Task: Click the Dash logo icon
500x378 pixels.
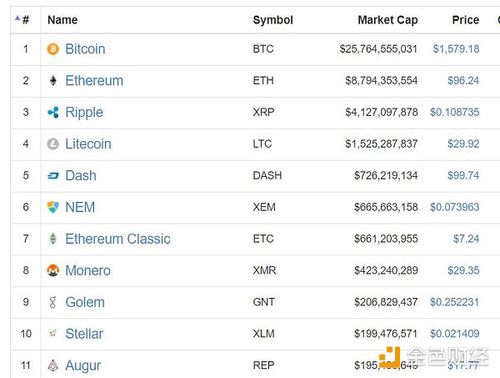Action: coord(53,176)
